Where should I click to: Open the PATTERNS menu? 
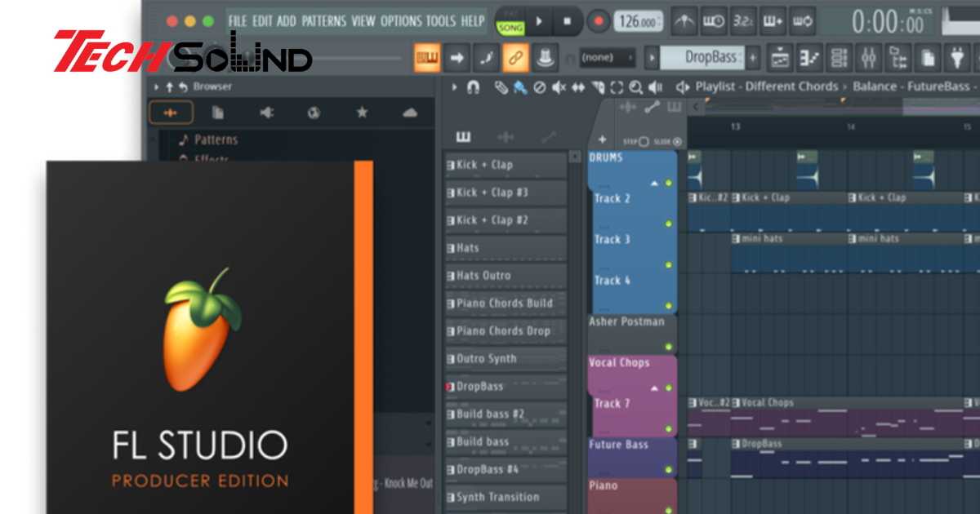click(x=324, y=20)
